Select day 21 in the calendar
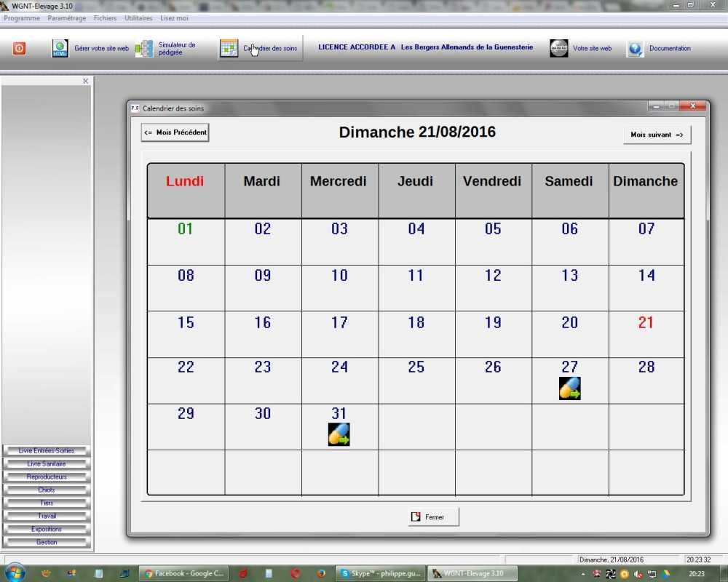 pyautogui.click(x=646, y=322)
